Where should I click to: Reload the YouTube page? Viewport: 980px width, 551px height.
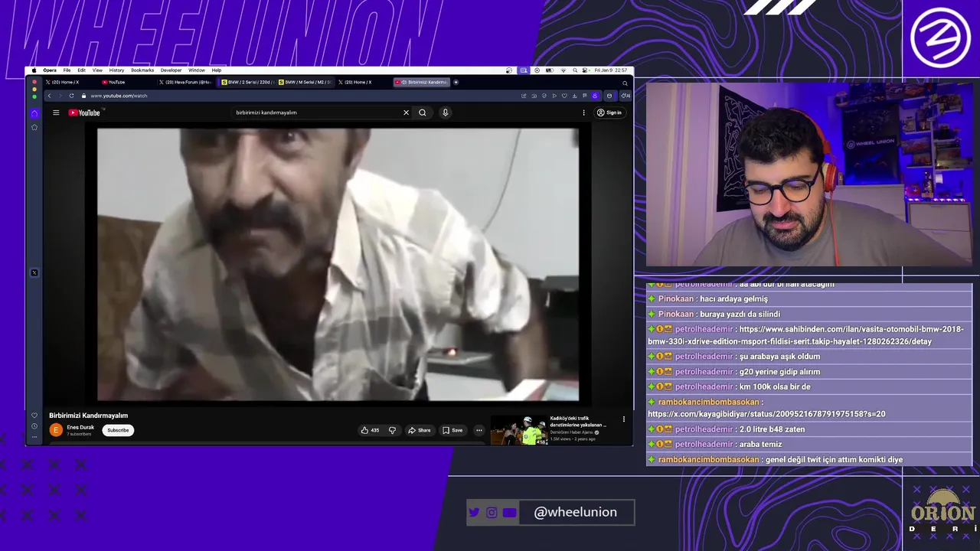(71, 96)
